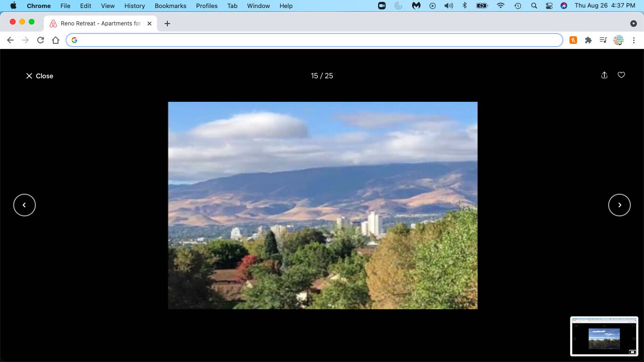Open the media controls button

point(603,40)
